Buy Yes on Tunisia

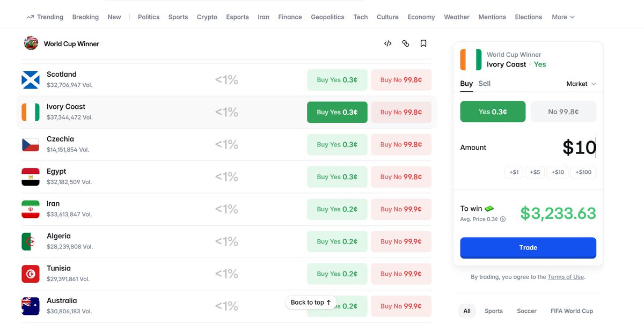pyautogui.click(x=337, y=274)
